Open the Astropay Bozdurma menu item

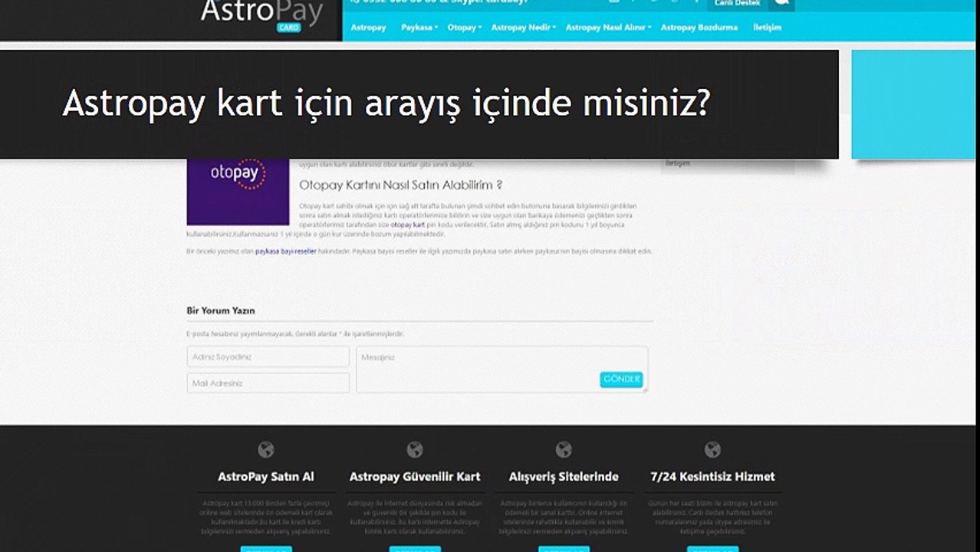699,28
